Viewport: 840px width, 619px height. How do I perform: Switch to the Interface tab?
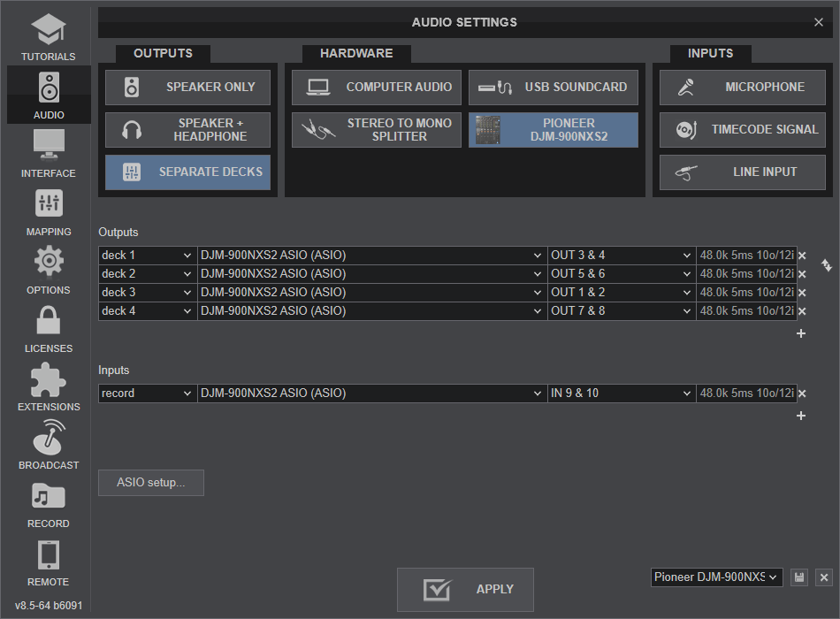tap(48, 153)
